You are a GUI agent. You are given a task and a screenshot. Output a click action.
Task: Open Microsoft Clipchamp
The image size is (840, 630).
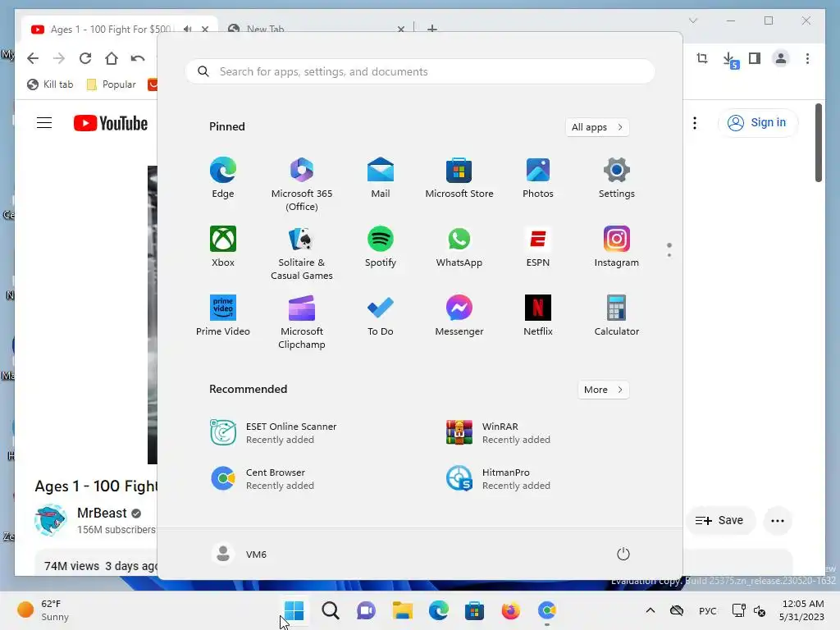pyautogui.click(x=302, y=322)
